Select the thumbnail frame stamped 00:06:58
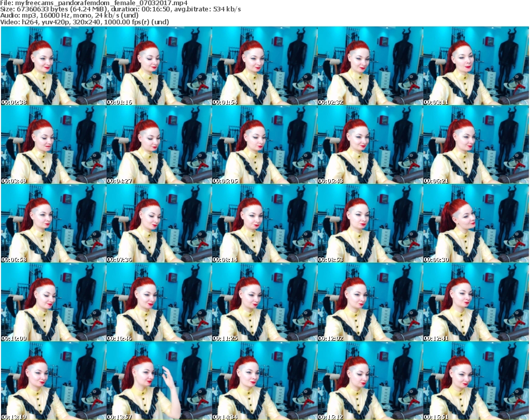This screenshot has height=420, width=530. [x=53, y=223]
